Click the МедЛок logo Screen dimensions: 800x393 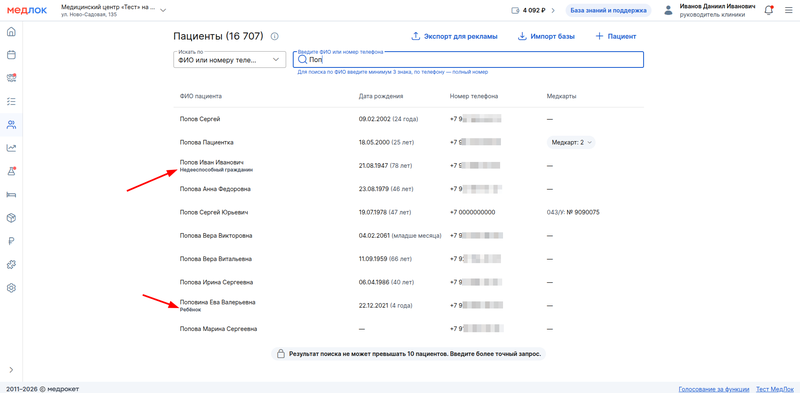(x=27, y=10)
